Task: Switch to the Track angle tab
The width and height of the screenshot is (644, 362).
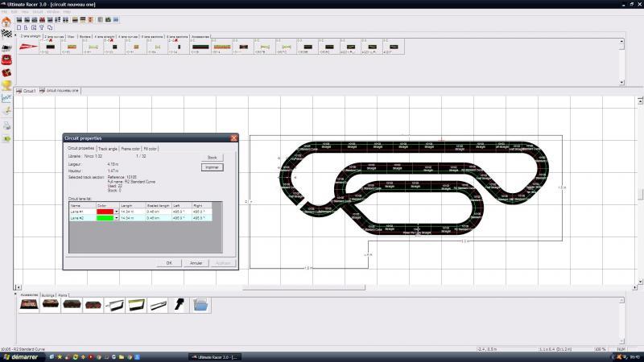Action: 108,149
